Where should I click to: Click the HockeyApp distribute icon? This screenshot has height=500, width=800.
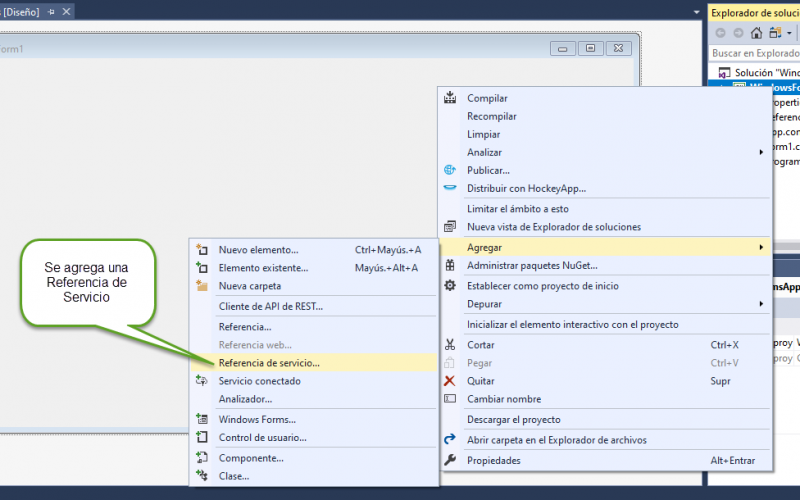[x=450, y=188]
